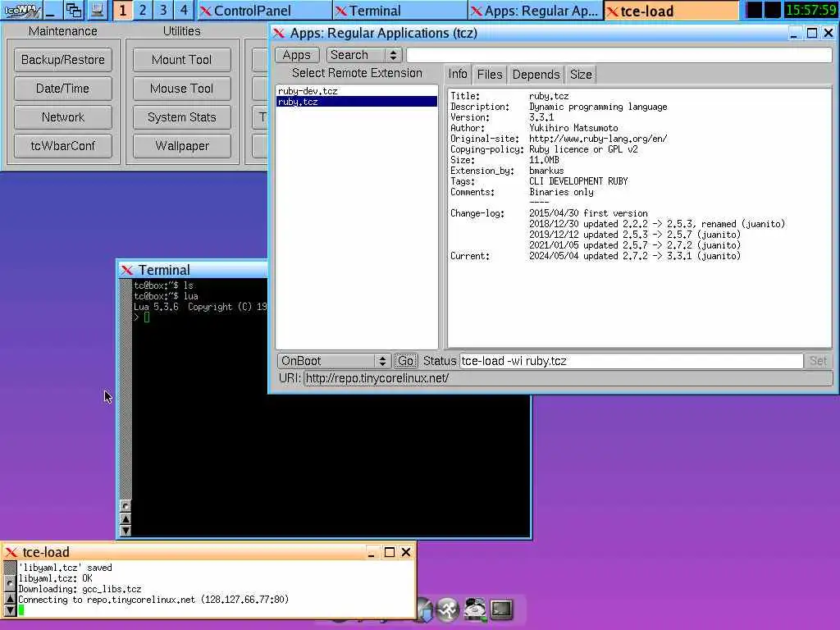This screenshot has width=840, height=630.
Task: Click the search text field in Apps window
Action: point(619,55)
